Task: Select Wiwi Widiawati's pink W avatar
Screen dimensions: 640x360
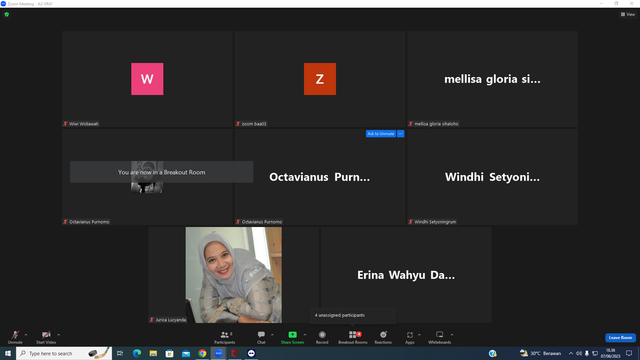Action: tap(147, 79)
